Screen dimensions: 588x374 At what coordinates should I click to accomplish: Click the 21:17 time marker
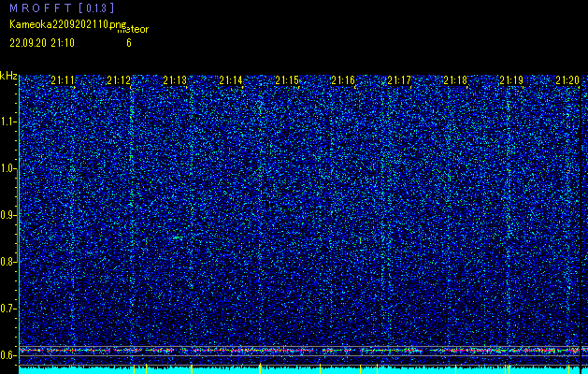[399, 80]
